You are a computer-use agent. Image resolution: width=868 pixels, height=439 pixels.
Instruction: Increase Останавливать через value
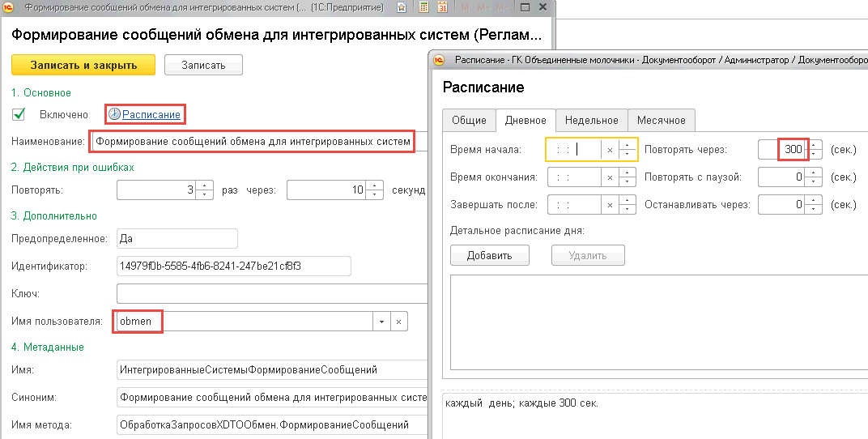[814, 200]
